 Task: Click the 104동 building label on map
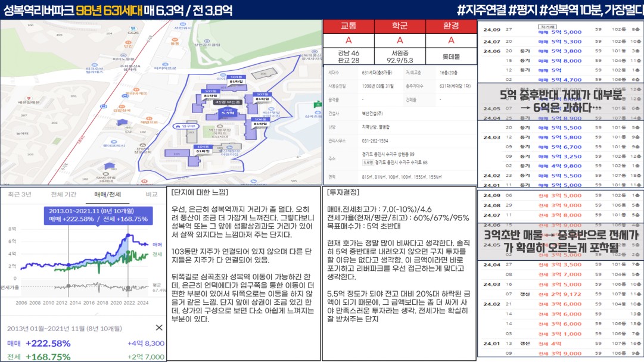pyautogui.click(x=203, y=146)
